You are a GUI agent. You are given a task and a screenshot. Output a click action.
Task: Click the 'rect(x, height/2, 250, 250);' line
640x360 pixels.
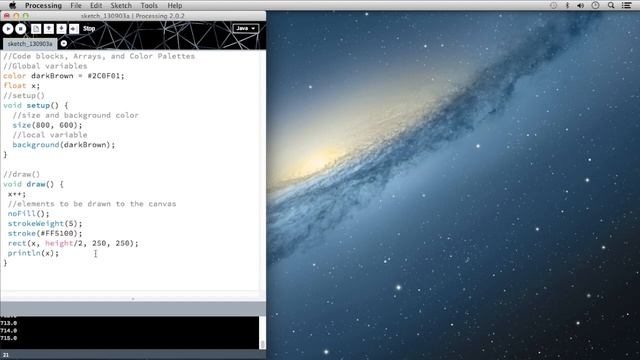coord(73,243)
